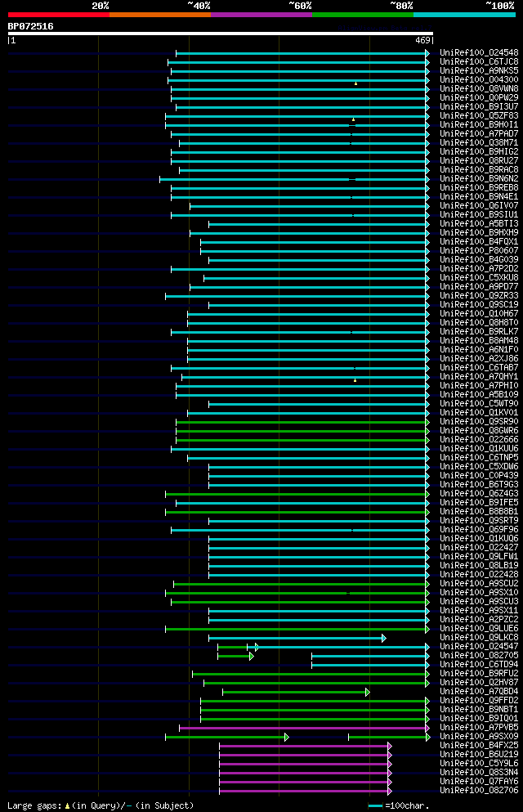Click the cyan ~100% identity legend segment
Viewport: 523px width, 812px height.
point(464,15)
